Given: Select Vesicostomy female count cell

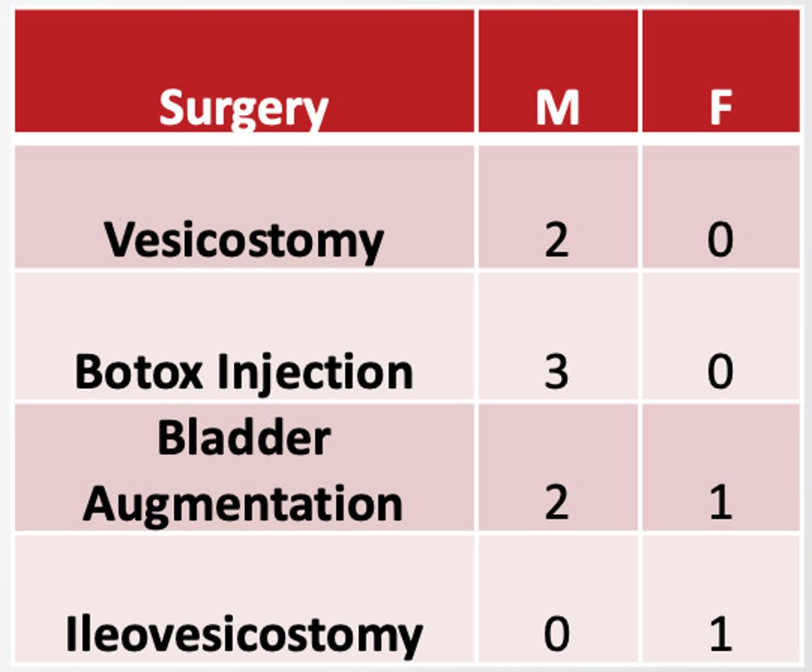Looking at the screenshot, I should click(x=721, y=207).
